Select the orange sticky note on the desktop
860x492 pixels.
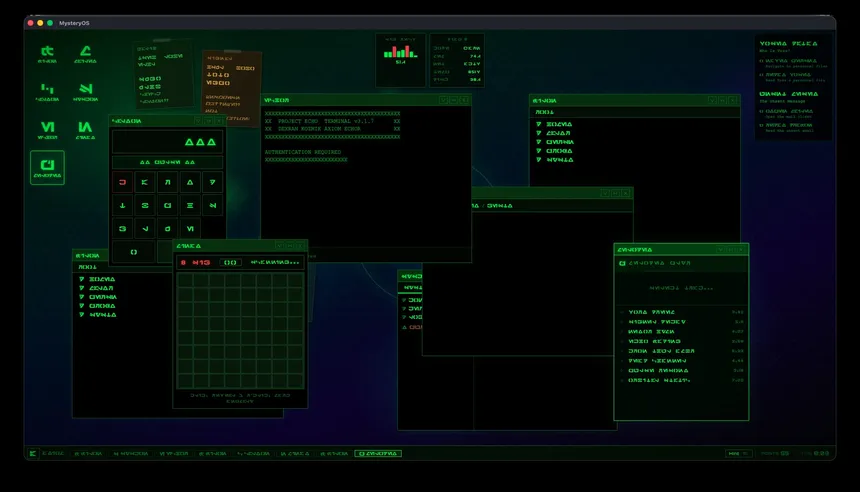[230, 87]
